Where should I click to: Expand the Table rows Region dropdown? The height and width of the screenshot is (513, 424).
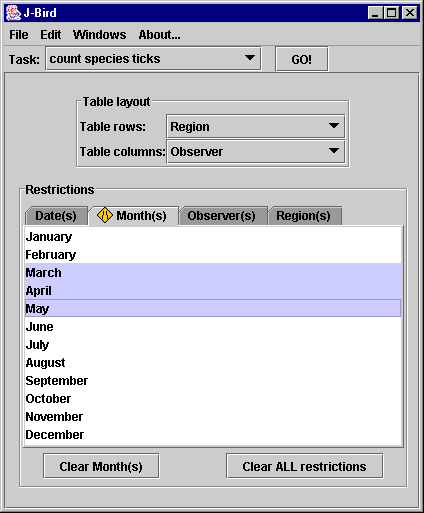[x=334, y=126]
